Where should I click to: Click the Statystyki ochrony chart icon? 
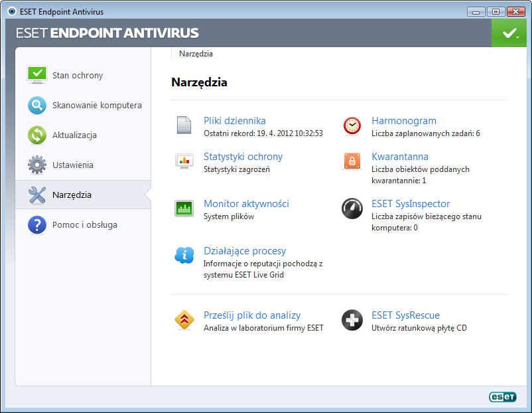184,161
